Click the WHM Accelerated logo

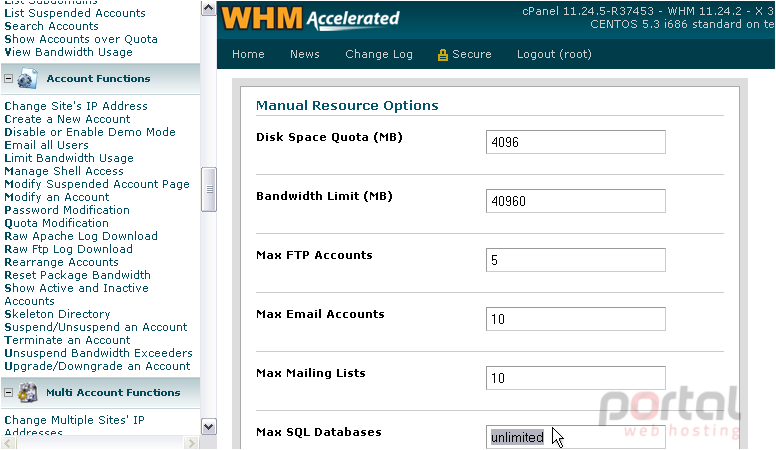[x=310, y=18]
